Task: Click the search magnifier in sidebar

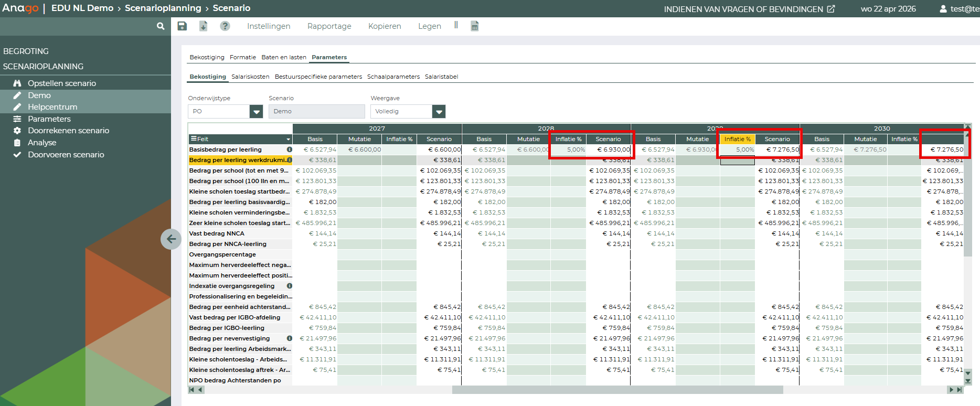Action: coord(161,26)
